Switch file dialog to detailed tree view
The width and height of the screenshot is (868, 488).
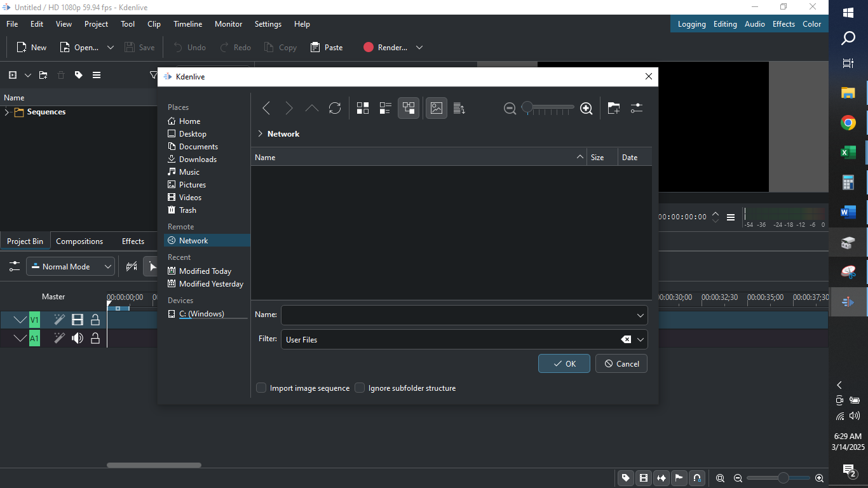point(409,109)
